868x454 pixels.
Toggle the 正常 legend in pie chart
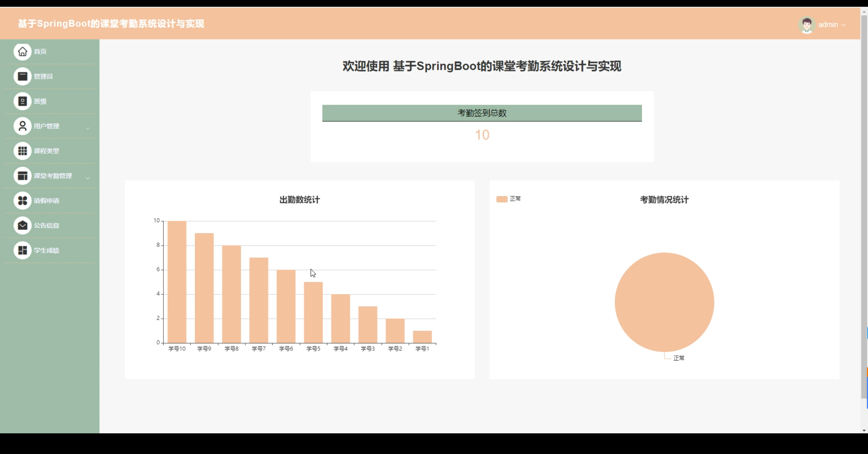point(508,199)
